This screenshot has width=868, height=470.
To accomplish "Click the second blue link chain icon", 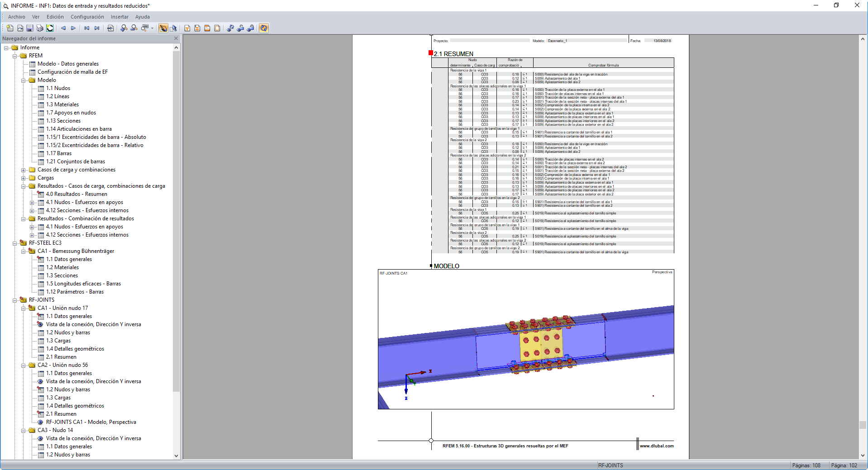I will tap(240, 28).
